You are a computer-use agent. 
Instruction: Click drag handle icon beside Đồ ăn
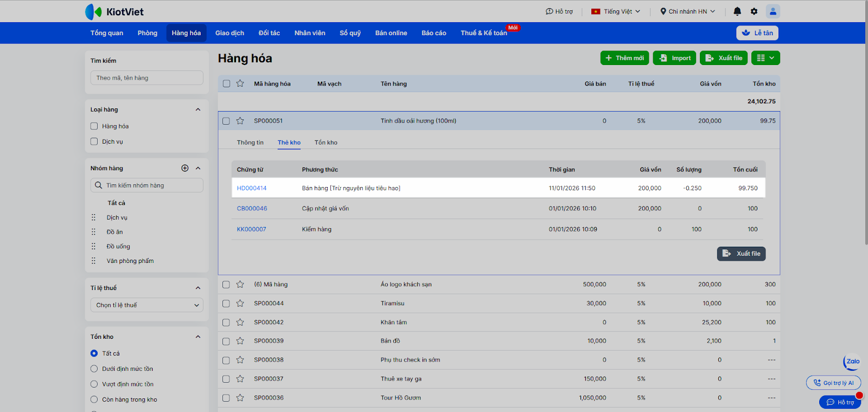[x=93, y=232]
